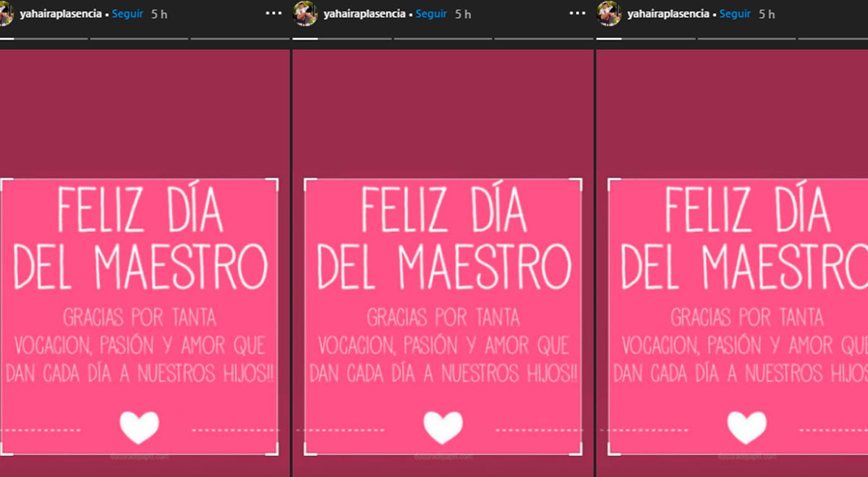
Task: Jump to second progress segment of leftmost story
Action: [139, 38]
